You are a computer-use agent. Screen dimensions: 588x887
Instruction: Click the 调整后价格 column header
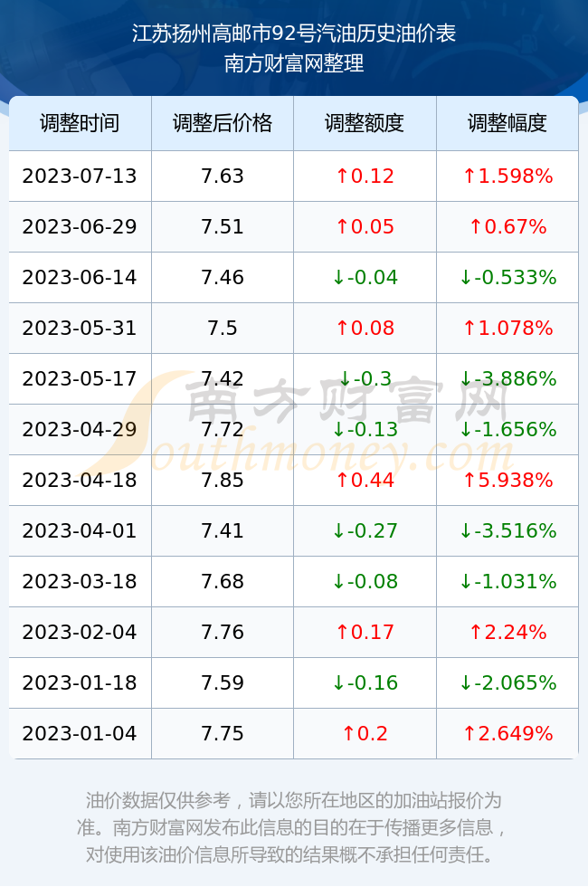tap(223, 123)
